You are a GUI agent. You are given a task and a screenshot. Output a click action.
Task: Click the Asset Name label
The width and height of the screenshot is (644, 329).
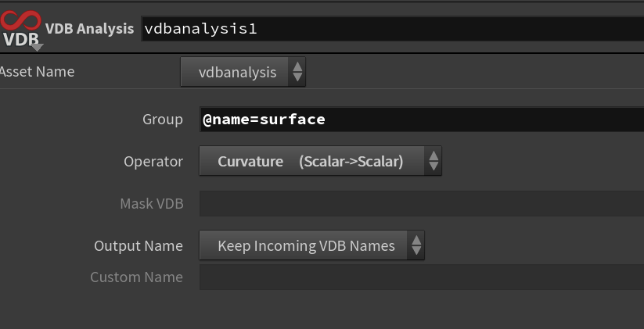[x=37, y=72]
